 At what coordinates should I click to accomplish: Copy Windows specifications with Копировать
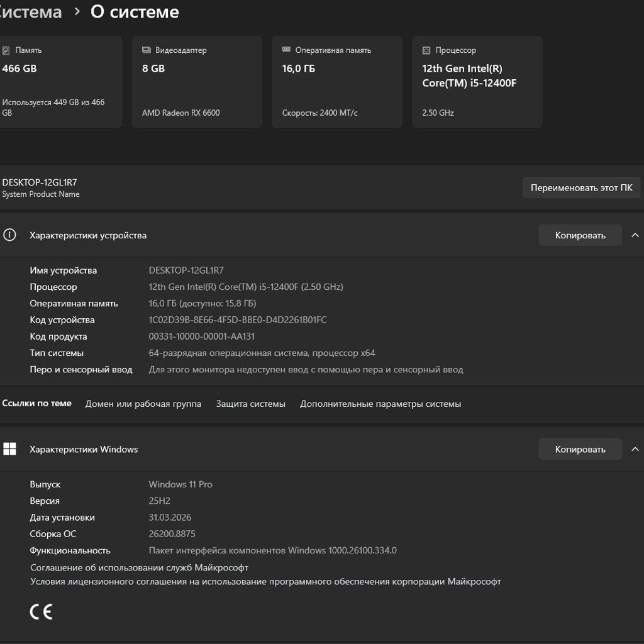pyautogui.click(x=580, y=449)
